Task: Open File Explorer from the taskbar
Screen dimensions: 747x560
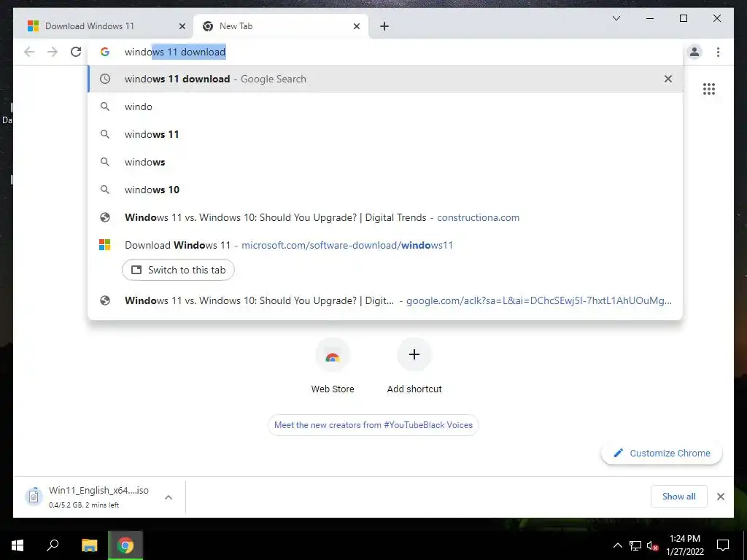Action: [89, 545]
